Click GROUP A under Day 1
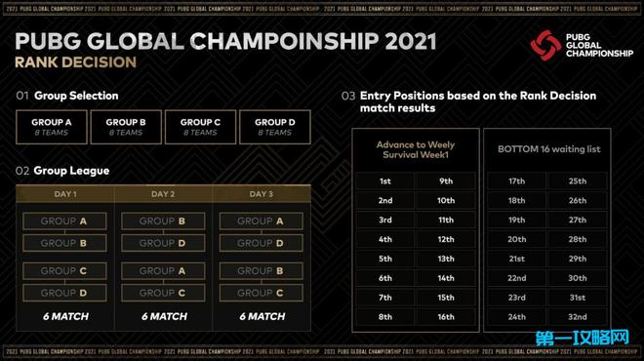This screenshot has width=644, height=361. click(64, 221)
